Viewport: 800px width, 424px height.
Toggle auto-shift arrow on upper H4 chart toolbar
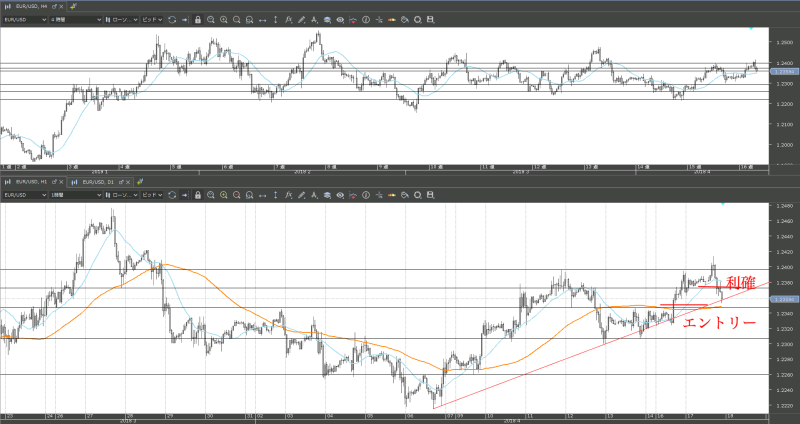185,20
